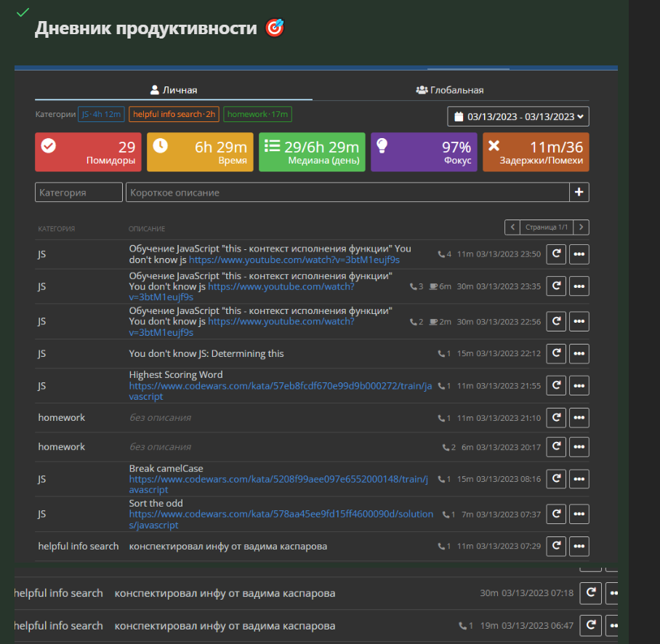Click the Короткое описание input field
The image size is (660, 644).
[x=347, y=193]
